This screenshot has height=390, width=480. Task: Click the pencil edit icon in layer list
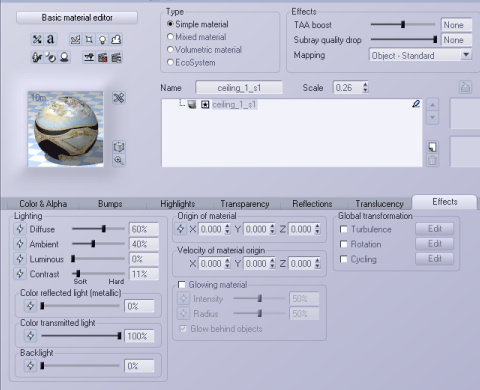pos(416,104)
